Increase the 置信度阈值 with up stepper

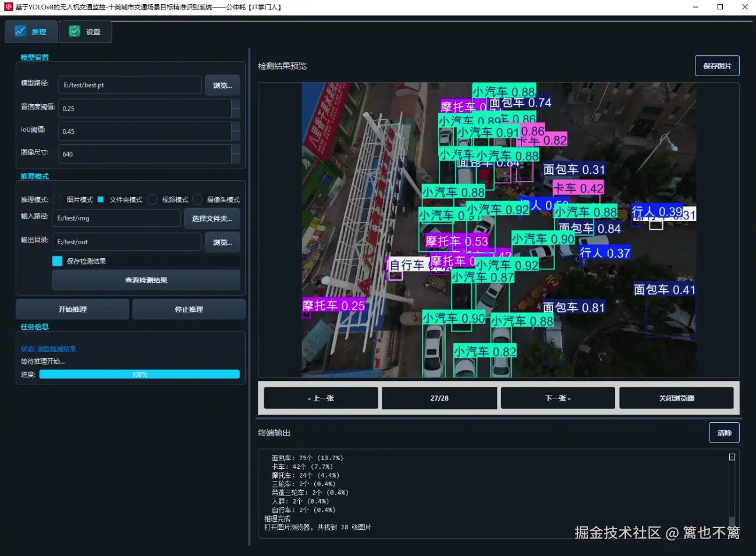(x=236, y=104)
